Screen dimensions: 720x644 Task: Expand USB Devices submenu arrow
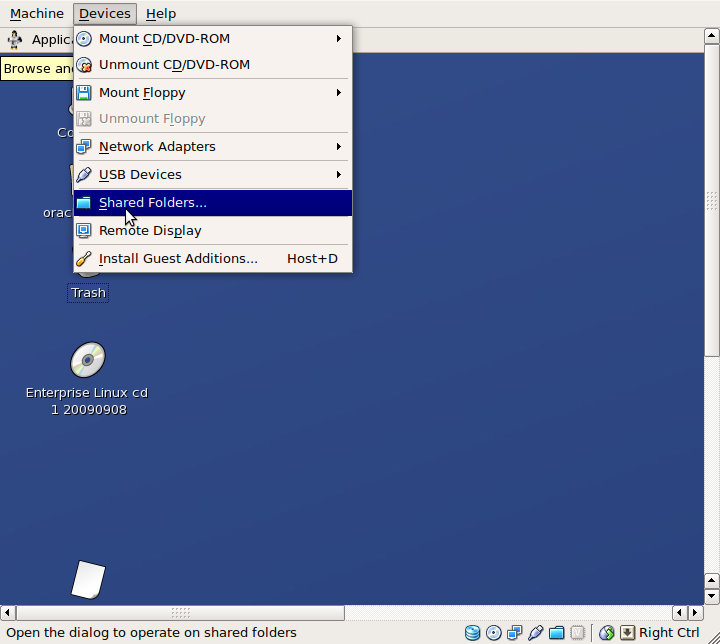tap(339, 175)
